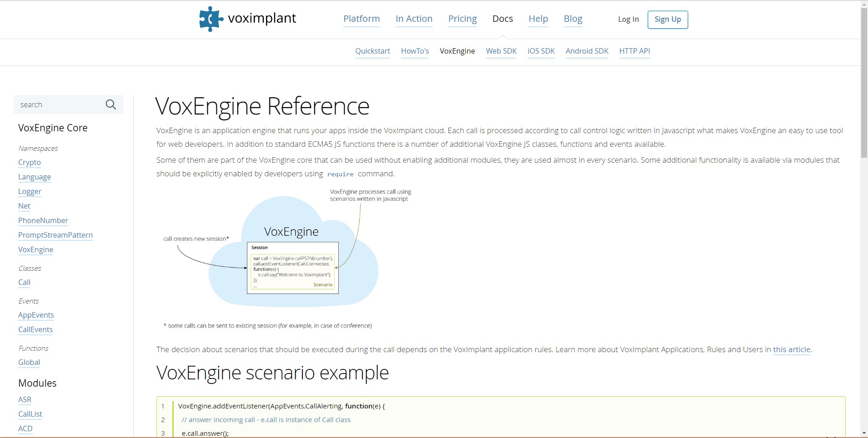Click the Log In link
Viewport: 868px width, 438px height.
(x=628, y=19)
